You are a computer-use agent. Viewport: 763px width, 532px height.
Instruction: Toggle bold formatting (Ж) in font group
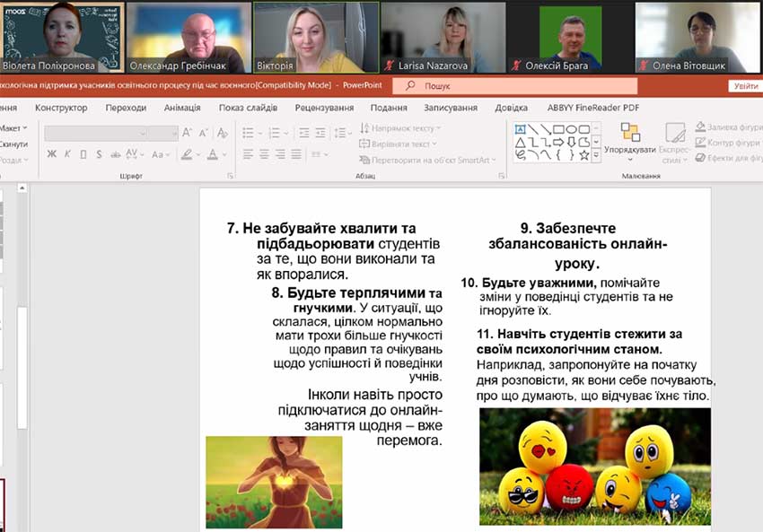tap(52, 154)
